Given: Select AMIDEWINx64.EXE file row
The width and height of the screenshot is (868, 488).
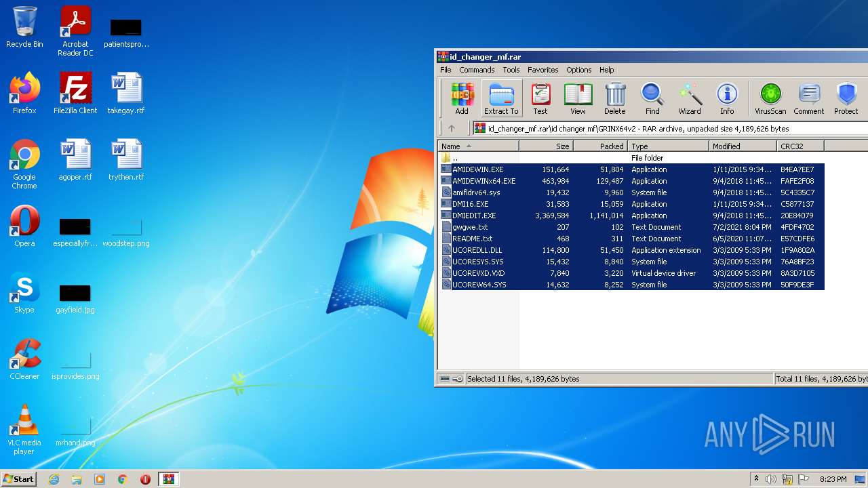Looking at the screenshot, I should (x=631, y=181).
